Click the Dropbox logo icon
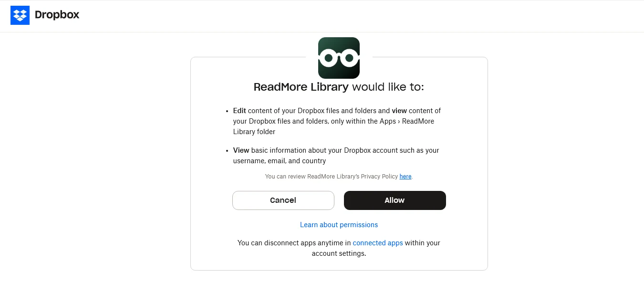The width and height of the screenshot is (644, 283). coord(20,15)
